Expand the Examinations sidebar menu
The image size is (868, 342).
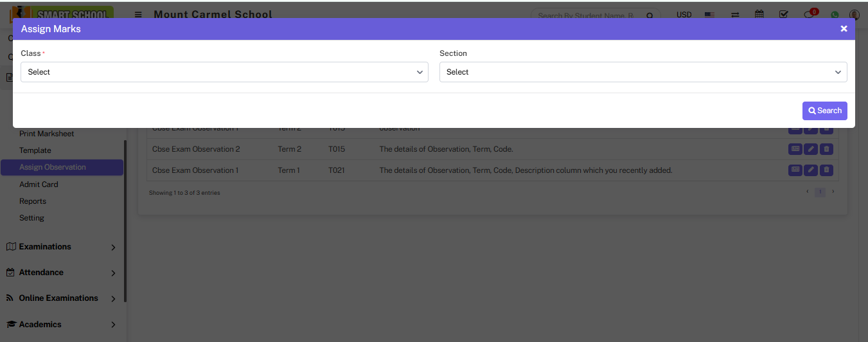(x=62, y=247)
